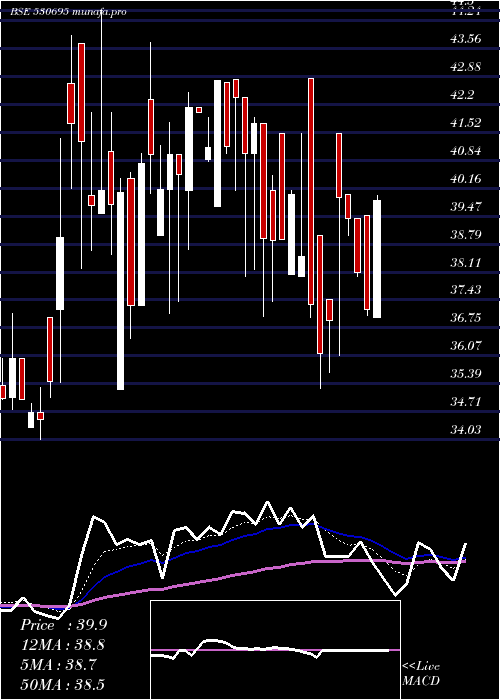500x700 pixels.
Task: Click the 40.16 price axis label
Action: (x=466, y=179)
